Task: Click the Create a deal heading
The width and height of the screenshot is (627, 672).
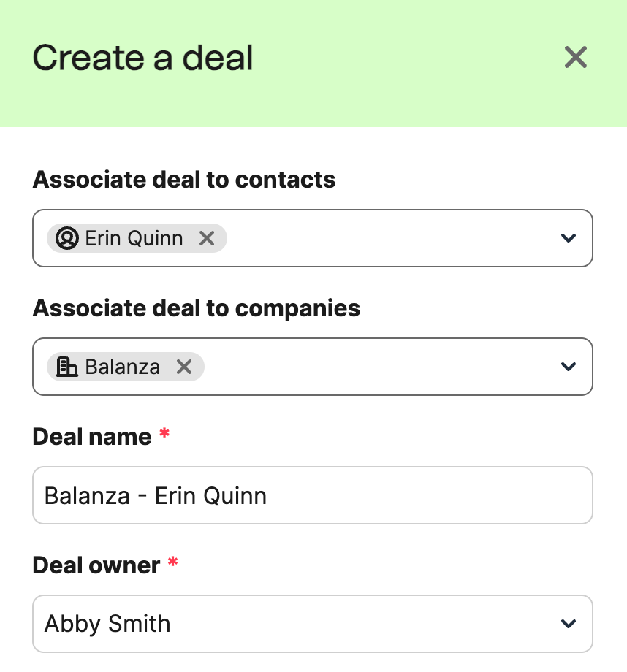Action: [143, 58]
